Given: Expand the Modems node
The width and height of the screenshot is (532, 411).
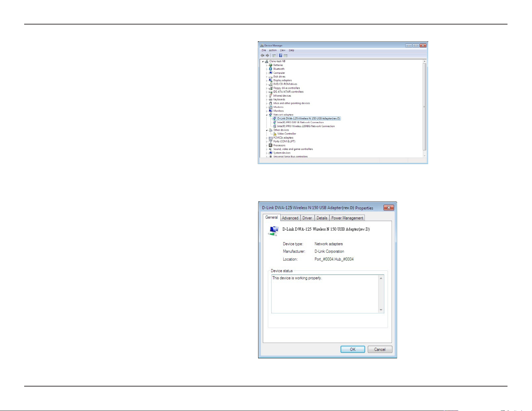Looking at the screenshot, I should pos(267,107).
